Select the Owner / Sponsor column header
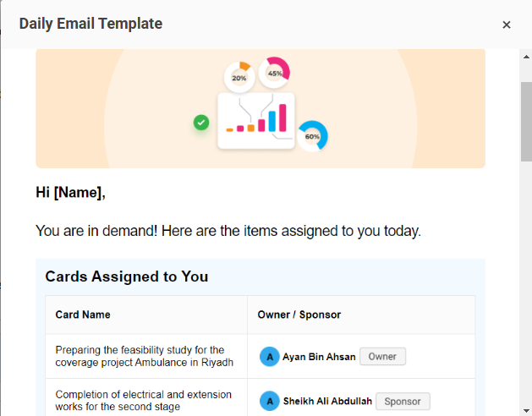Screen dimensions: 532x416 [x=299, y=315]
